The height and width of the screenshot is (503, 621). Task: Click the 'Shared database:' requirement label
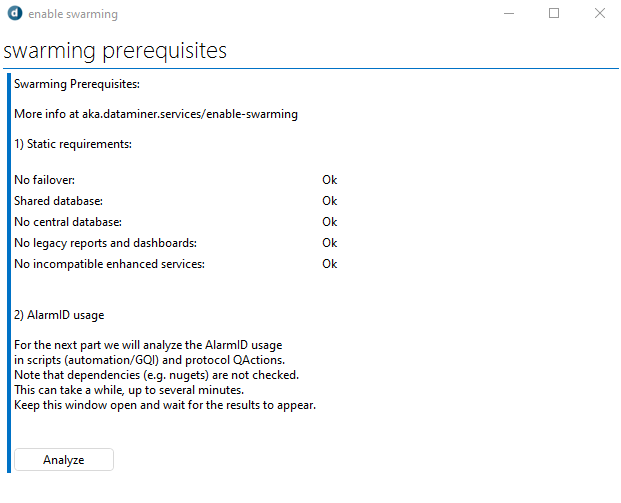[x=59, y=201]
